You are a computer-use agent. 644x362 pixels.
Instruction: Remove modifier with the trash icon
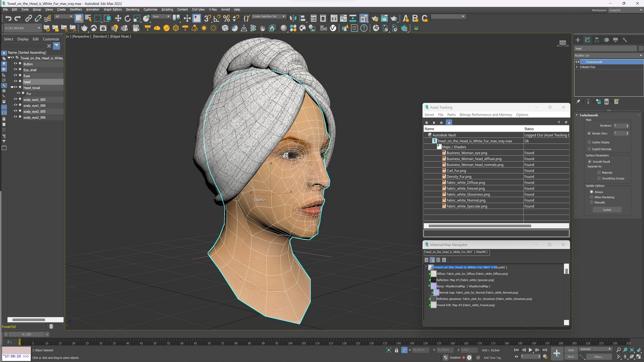(606, 102)
